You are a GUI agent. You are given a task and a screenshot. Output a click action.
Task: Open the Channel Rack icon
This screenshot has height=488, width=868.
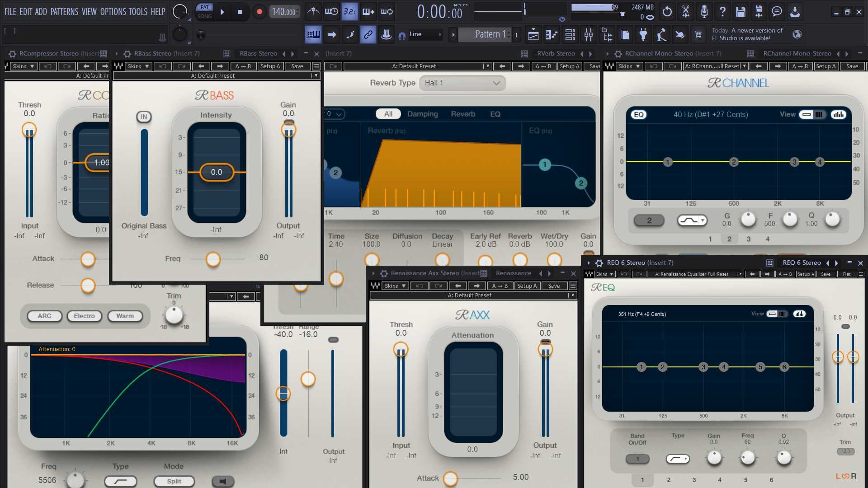point(570,34)
